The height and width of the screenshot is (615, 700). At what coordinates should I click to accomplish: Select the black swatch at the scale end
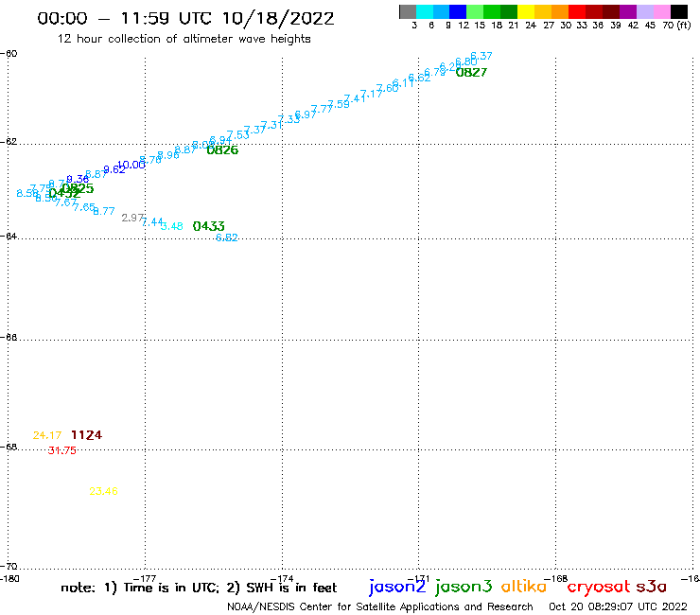point(679,11)
